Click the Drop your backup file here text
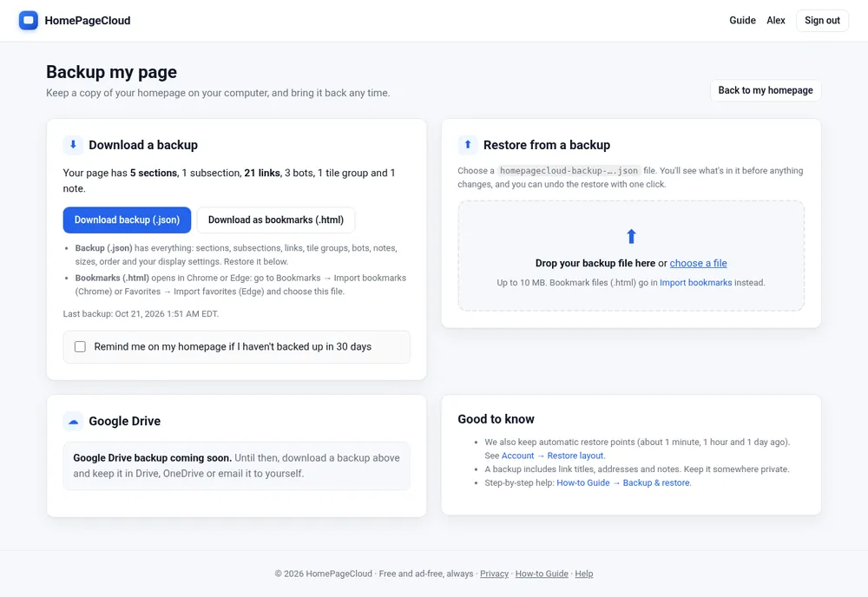The height and width of the screenshot is (597, 868). click(595, 264)
